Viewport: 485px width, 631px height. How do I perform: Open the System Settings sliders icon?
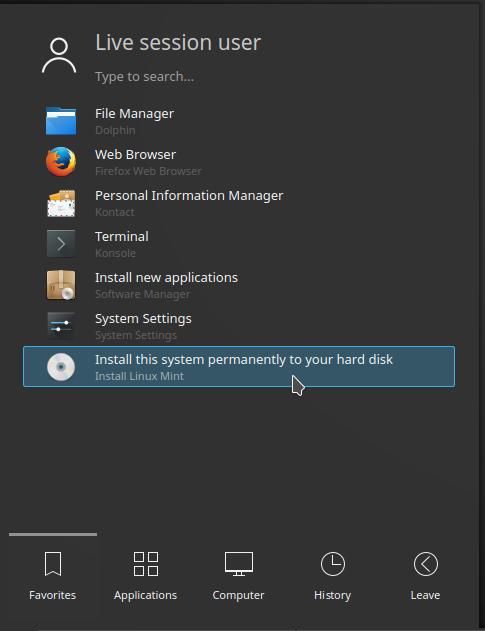tap(61, 326)
